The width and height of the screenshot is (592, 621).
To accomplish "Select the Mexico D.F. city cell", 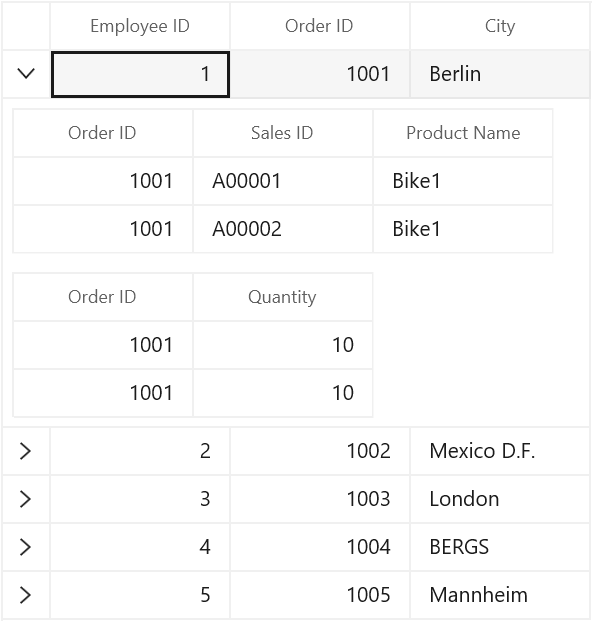I will click(500, 451).
